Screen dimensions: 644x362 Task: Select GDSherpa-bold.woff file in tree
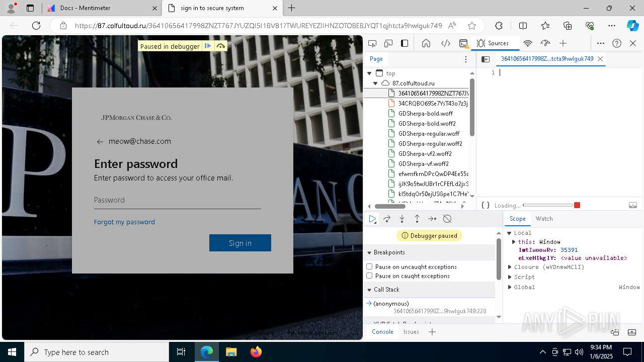[x=425, y=114]
